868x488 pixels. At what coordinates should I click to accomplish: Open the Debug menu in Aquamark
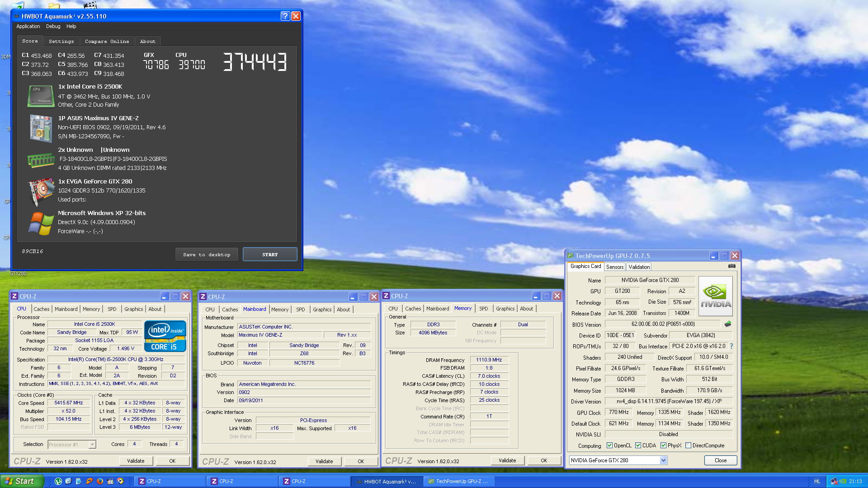(x=53, y=27)
